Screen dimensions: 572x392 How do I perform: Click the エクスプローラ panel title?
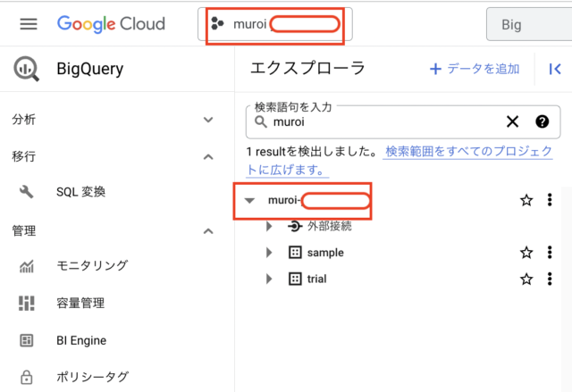(x=307, y=69)
